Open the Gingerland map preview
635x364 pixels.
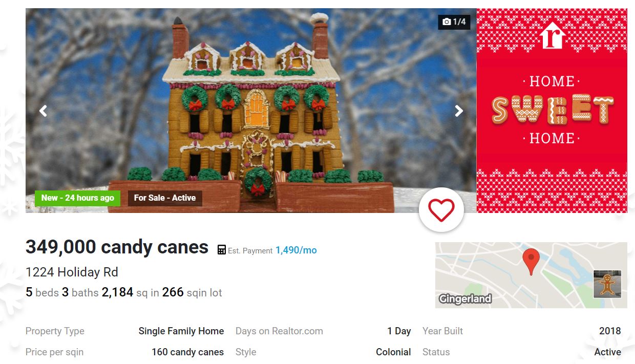[x=531, y=275]
